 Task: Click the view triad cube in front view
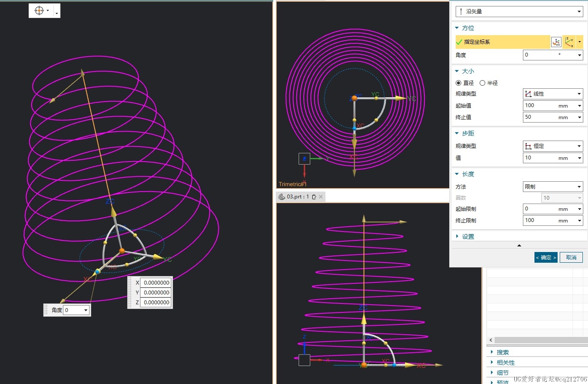coord(304,360)
